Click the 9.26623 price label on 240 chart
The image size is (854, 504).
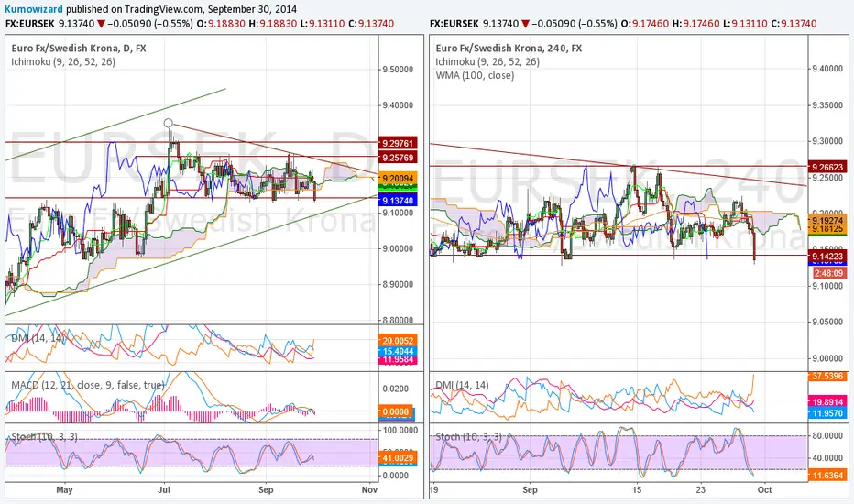pyautogui.click(x=827, y=167)
